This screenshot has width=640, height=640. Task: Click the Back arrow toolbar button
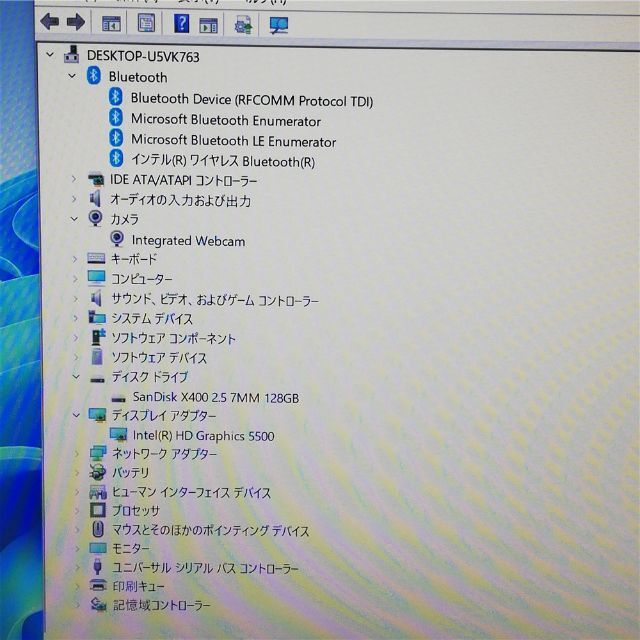pos(50,22)
